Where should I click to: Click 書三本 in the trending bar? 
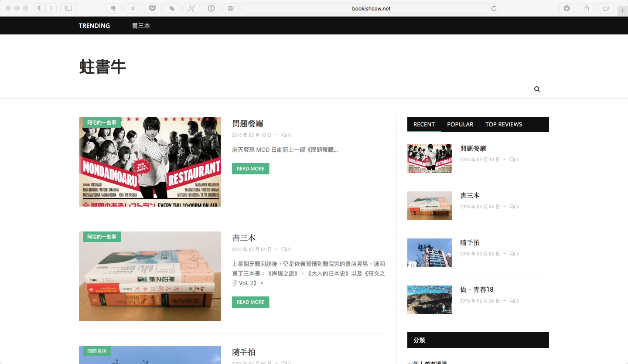[141, 26]
